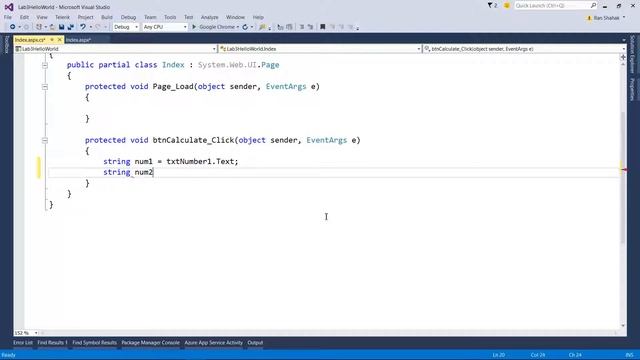Open the Find Results 1 tab
The width and height of the screenshot is (640, 360).
point(53,343)
